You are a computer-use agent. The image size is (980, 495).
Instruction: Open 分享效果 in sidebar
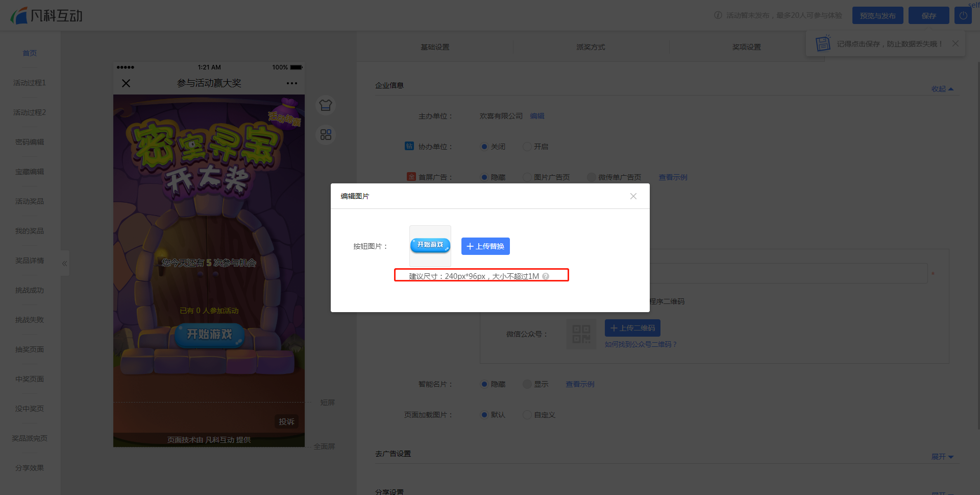(x=30, y=468)
